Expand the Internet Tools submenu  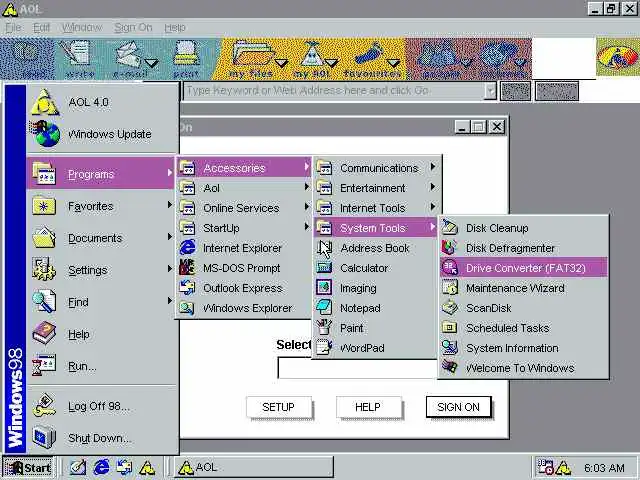pyautogui.click(x=376, y=208)
